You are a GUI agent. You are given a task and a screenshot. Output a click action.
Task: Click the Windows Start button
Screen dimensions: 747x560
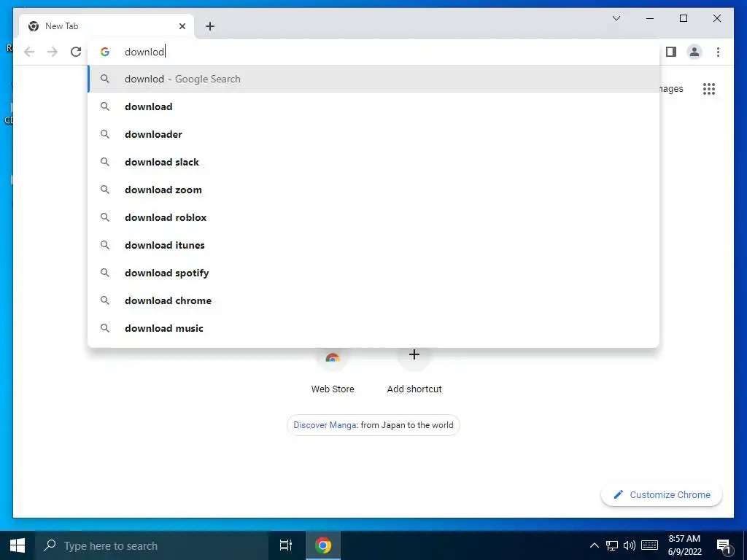point(18,545)
